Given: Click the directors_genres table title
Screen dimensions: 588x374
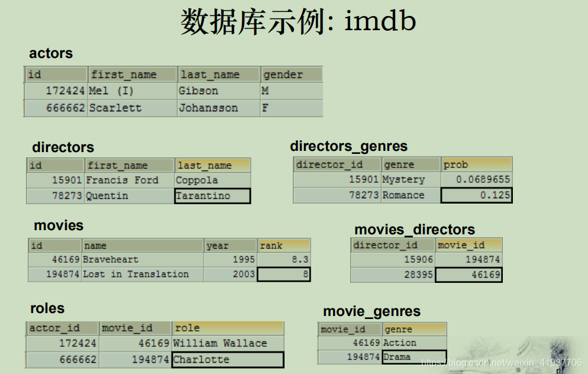Looking at the screenshot, I should tap(349, 146).
